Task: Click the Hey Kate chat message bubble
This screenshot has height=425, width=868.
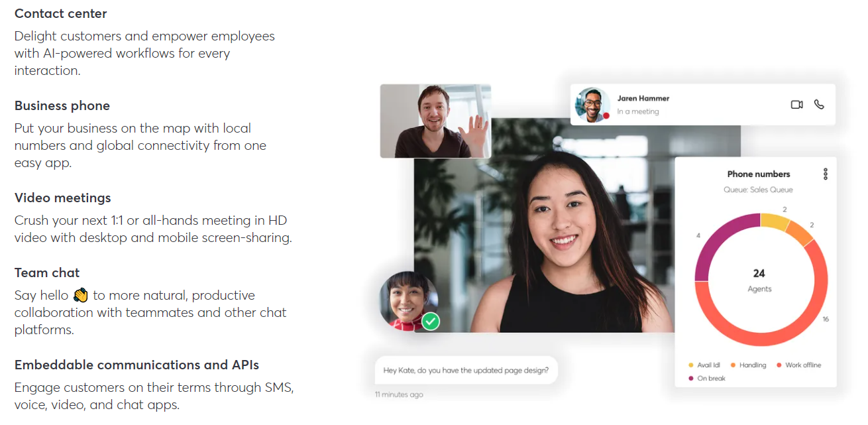Action: pyautogui.click(x=466, y=371)
